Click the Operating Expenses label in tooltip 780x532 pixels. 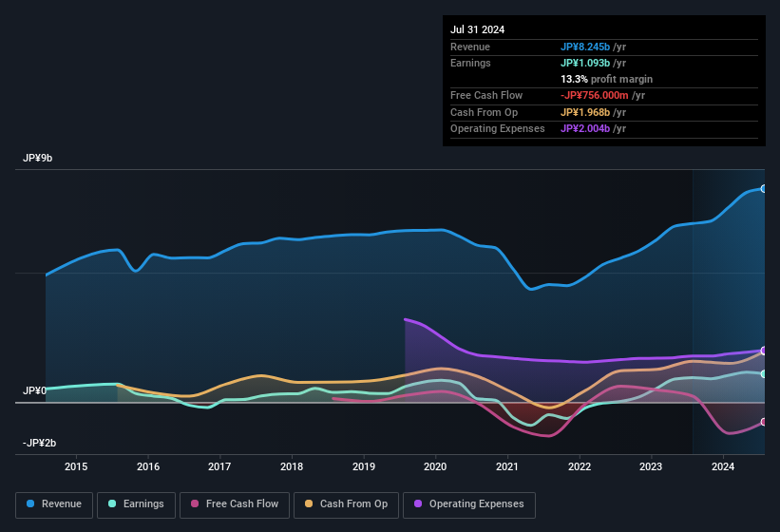498,129
